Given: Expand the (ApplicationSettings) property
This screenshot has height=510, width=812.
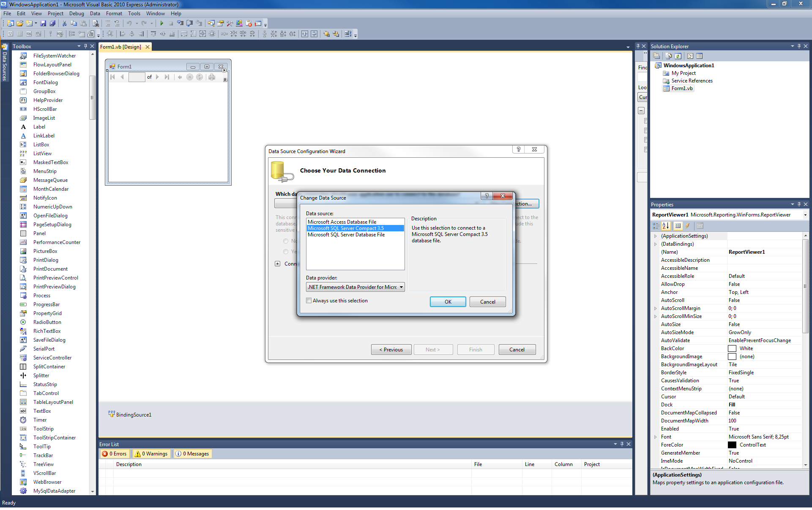Looking at the screenshot, I should [656, 236].
